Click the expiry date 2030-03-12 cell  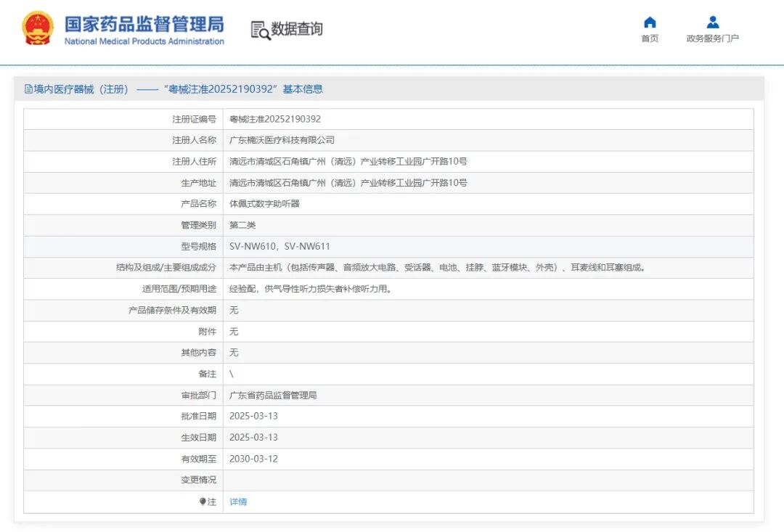tap(256, 459)
